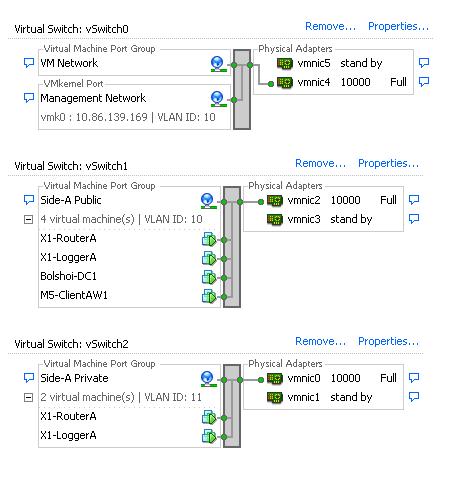
Task: Collapse the Side-A Public virtual machine list
Action: [x=29, y=219]
